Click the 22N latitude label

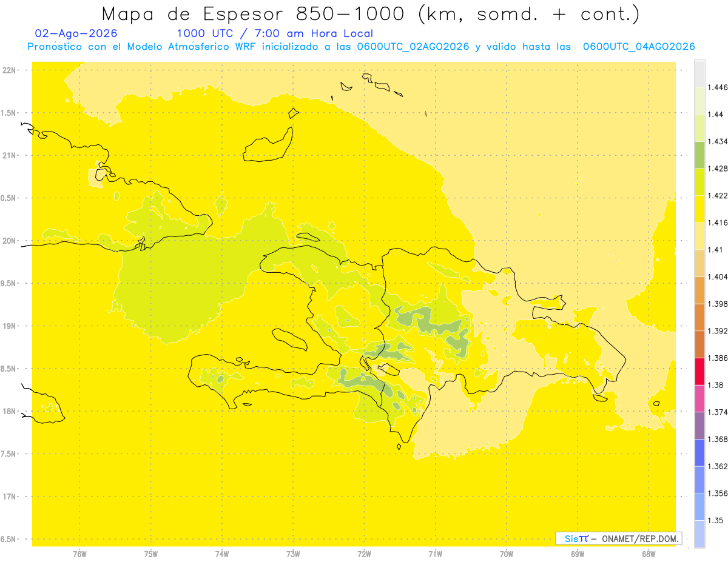[x=10, y=70]
